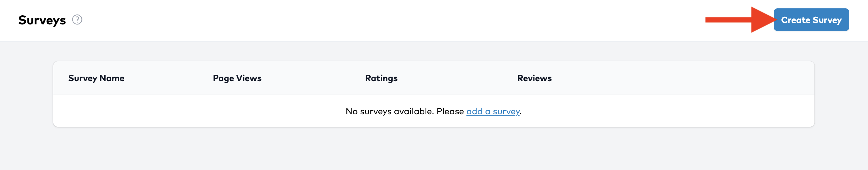The width and height of the screenshot is (868, 170).
Task: Click the Survey Name column header
Action: pyautogui.click(x=96, y=78)
